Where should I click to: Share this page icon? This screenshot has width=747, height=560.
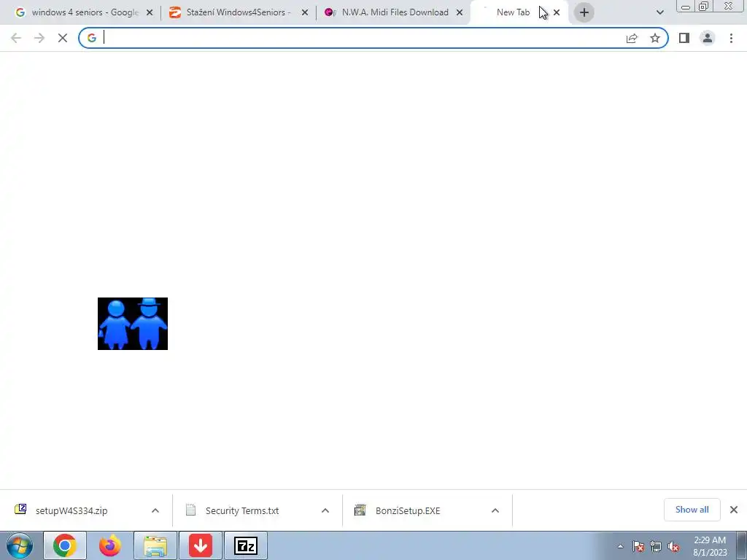point(632,38)
